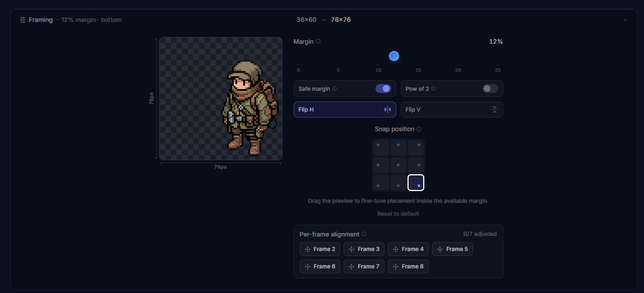
Task: Click Reset to default link
Action: pos(398,214)
